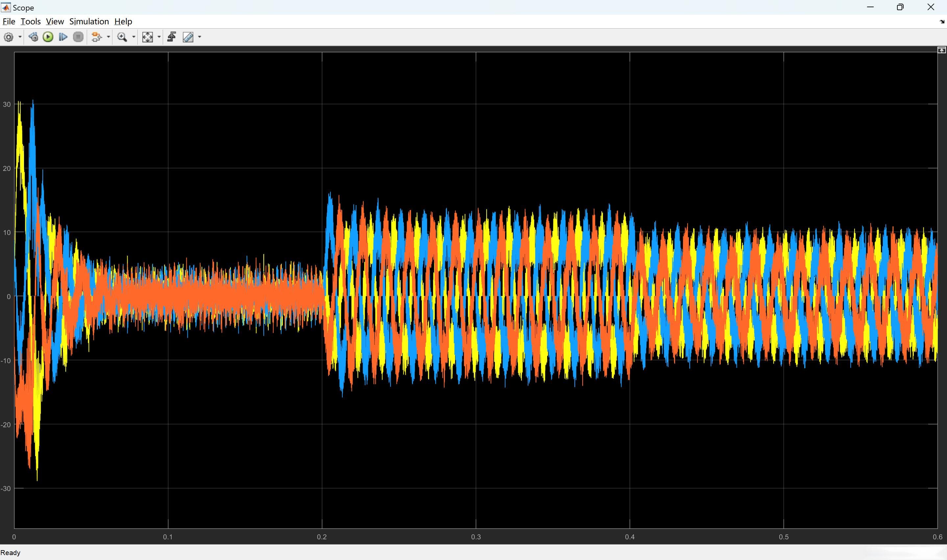Image resolution: width=947 pixels, height=560 pixels.
Task: Click the 0.1 label on the time axis
Action: pos(168,537)
